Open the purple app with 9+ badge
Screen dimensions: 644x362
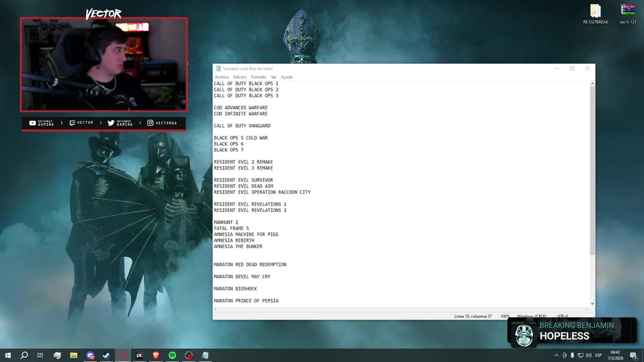pyautogui.click(x=90, y=355)
